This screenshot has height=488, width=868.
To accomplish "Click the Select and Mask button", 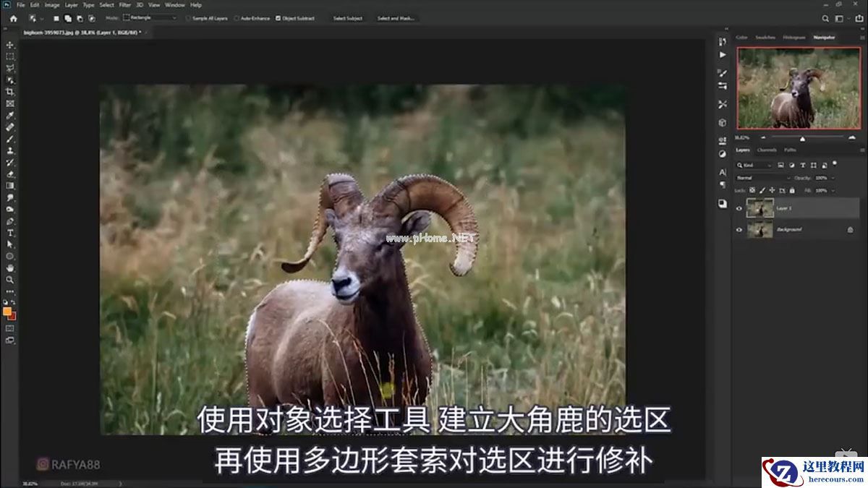I will (394, 17).
